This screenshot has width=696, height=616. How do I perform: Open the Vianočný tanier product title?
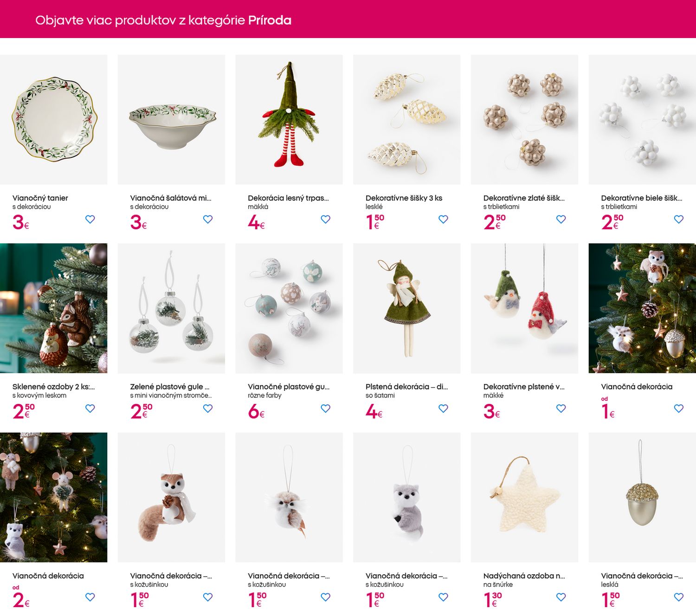[40, 198]
